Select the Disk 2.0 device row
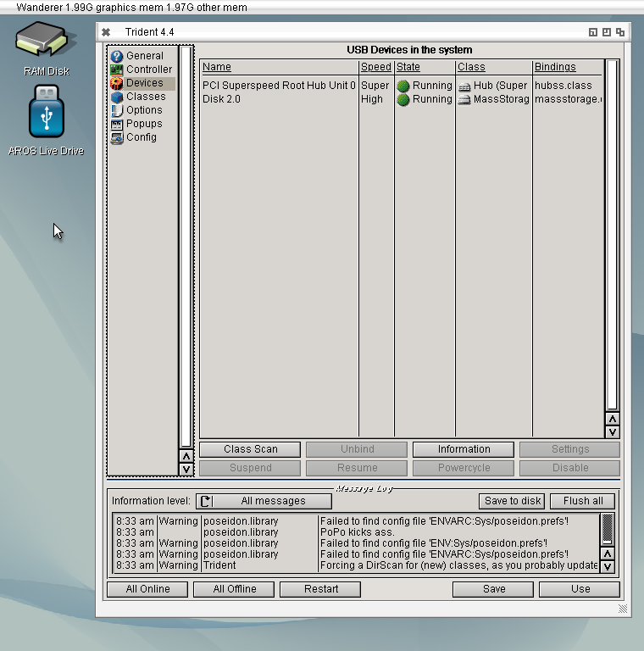 point(279,99)
